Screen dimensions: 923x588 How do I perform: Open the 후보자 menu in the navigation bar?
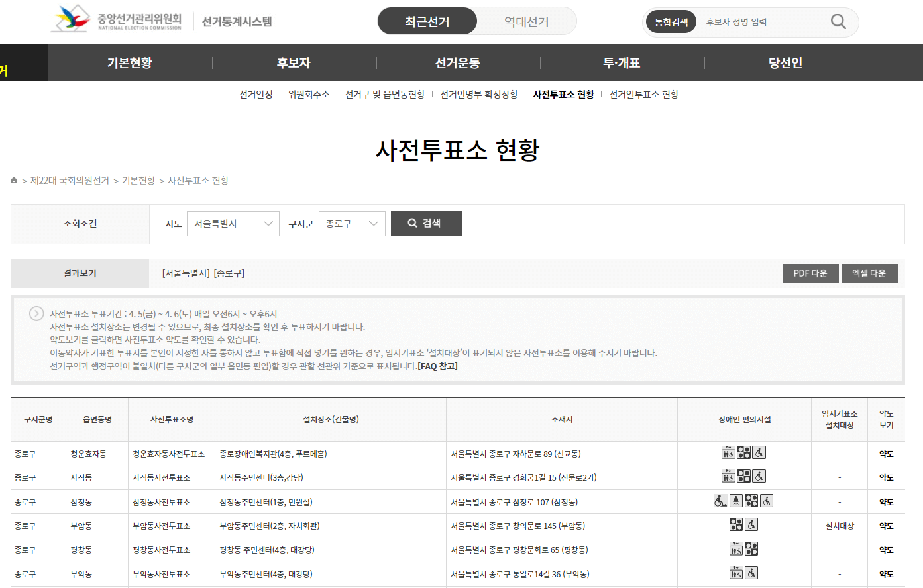pyautogui.click(x=294, y=62)
